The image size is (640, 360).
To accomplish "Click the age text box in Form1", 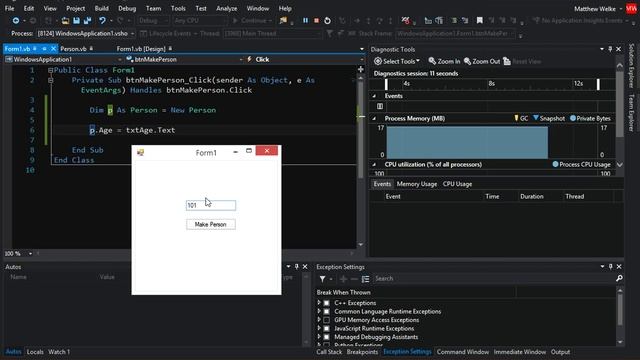I will [x=211, y=205].
